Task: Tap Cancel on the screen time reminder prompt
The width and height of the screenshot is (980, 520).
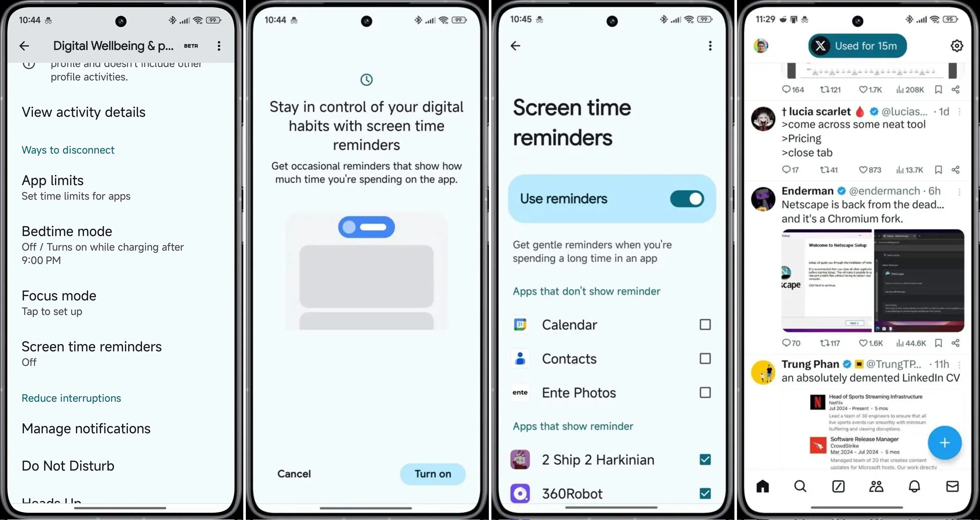Action: [x=294, y=473]
